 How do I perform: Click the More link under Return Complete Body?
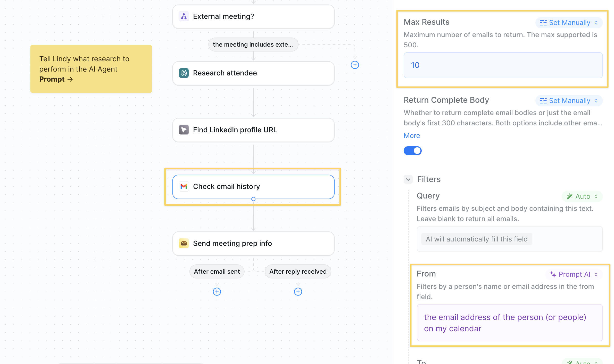412,135
